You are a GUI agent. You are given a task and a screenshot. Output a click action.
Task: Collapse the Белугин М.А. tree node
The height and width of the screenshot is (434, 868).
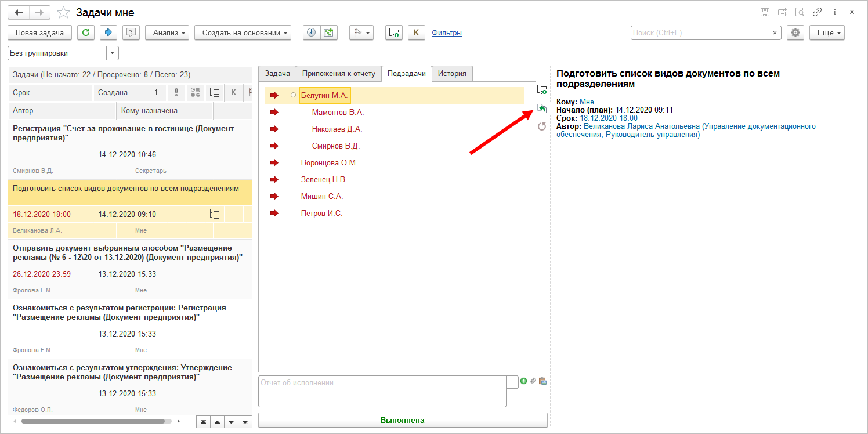(293, 95)
